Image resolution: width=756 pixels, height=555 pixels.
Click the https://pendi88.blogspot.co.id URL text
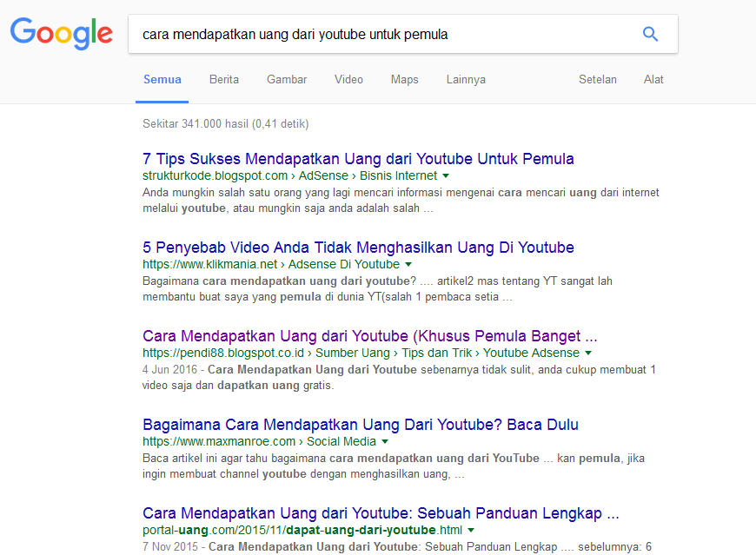(223, 353)
